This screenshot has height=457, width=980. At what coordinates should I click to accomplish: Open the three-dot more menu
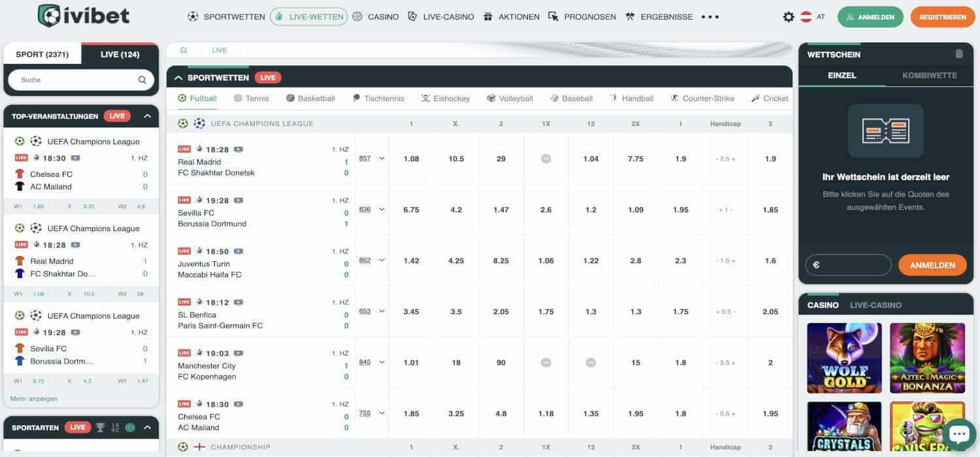tap(710, 17)
